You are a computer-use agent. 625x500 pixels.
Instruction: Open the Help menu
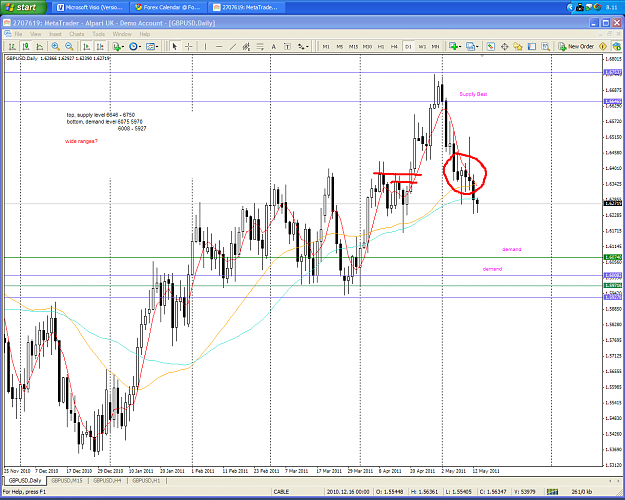145,34
